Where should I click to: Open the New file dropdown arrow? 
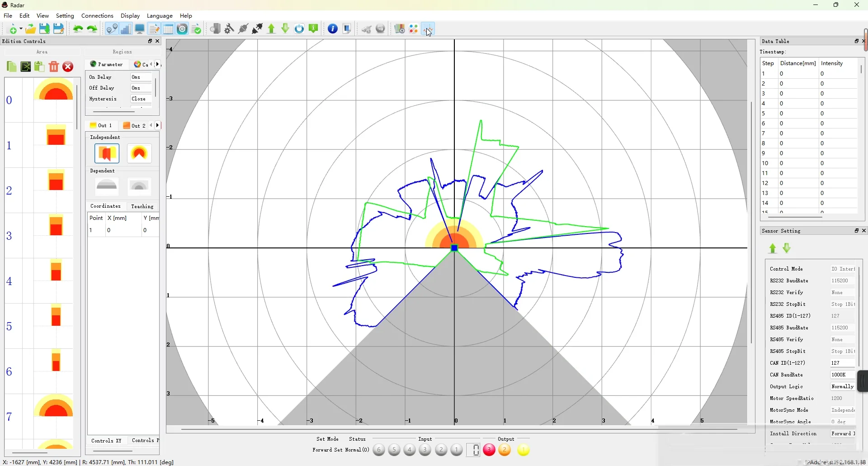(x=20, y=30)
